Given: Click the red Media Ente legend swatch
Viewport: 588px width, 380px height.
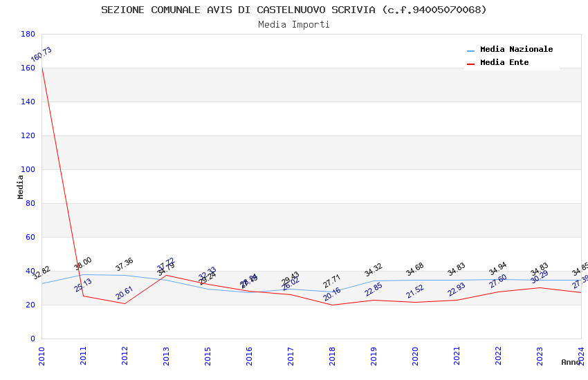Looking at the screenshot, I should pos(470,64).
